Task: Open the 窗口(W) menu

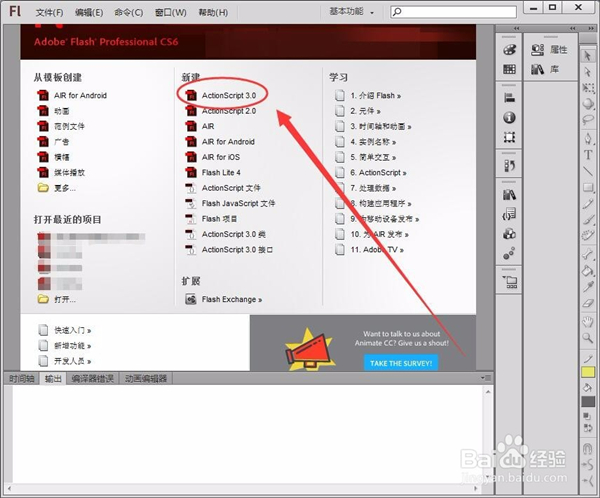Action: click(170, 13)
